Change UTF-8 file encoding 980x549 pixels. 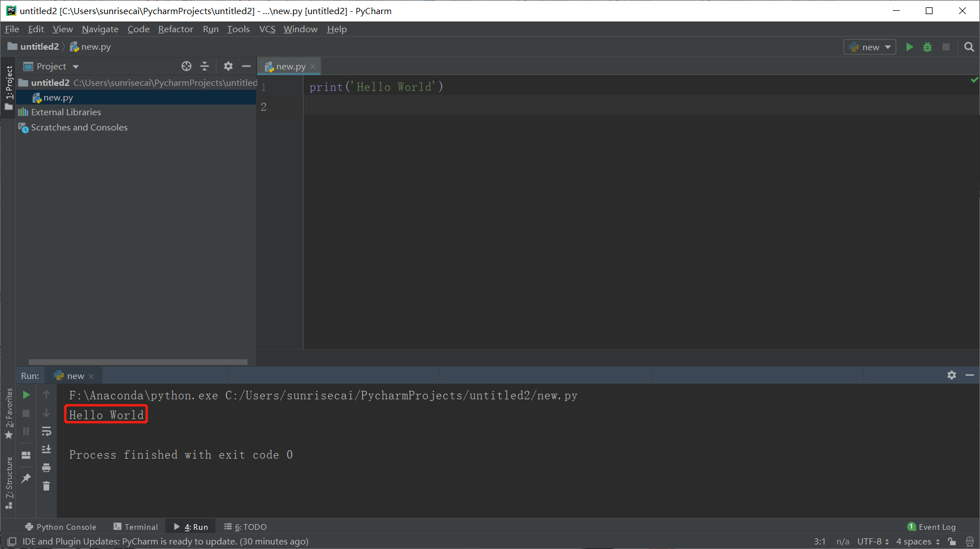click(x=873, y=542)
